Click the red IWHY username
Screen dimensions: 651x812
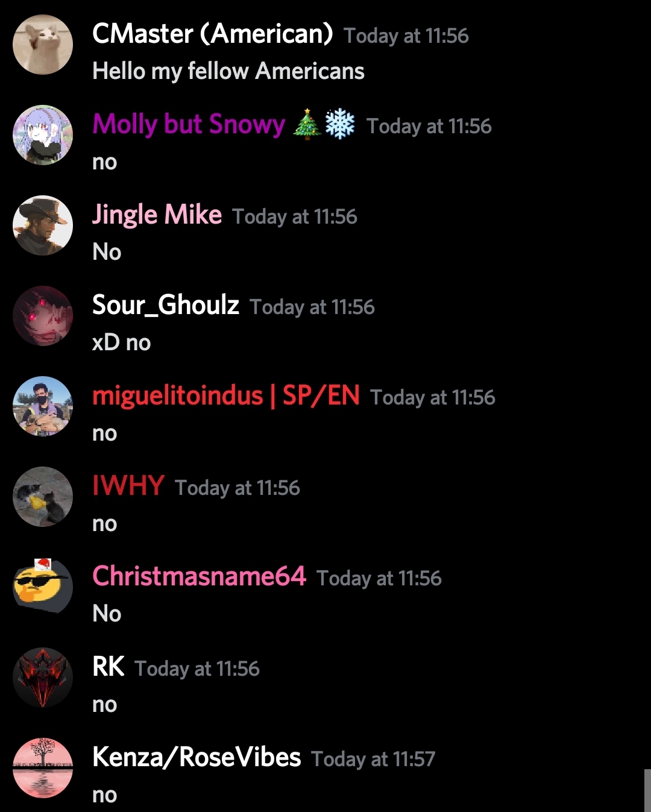[x=128, y=486]
